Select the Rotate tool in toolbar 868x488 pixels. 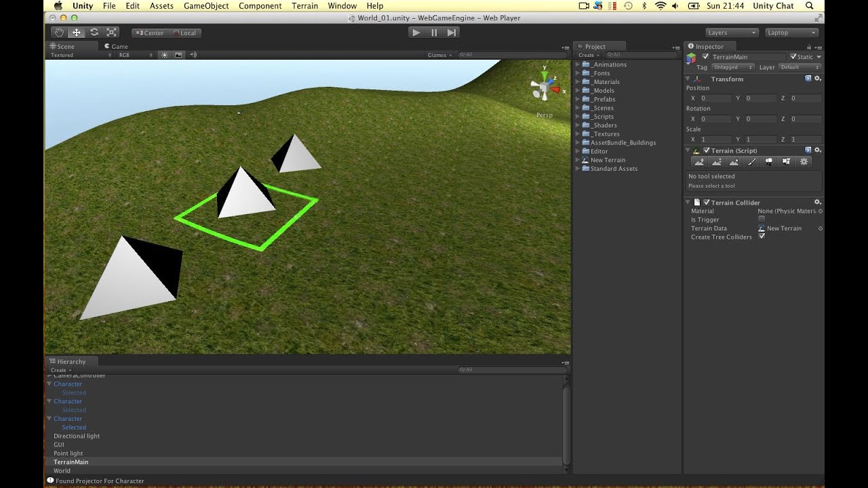[94, 33]
